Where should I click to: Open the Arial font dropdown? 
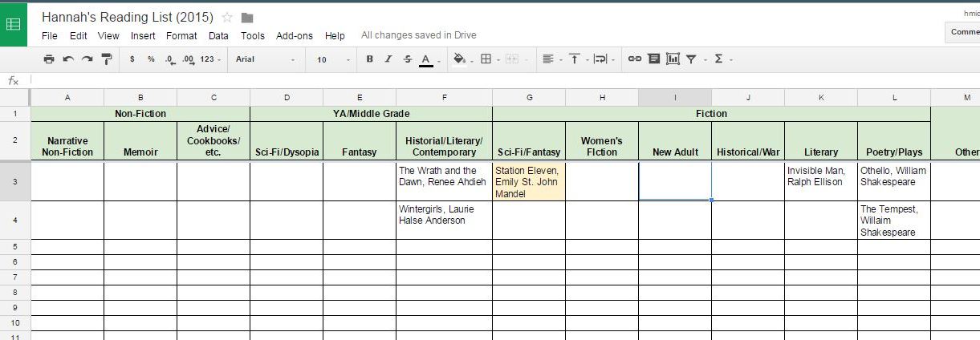(x=265, y=59)
